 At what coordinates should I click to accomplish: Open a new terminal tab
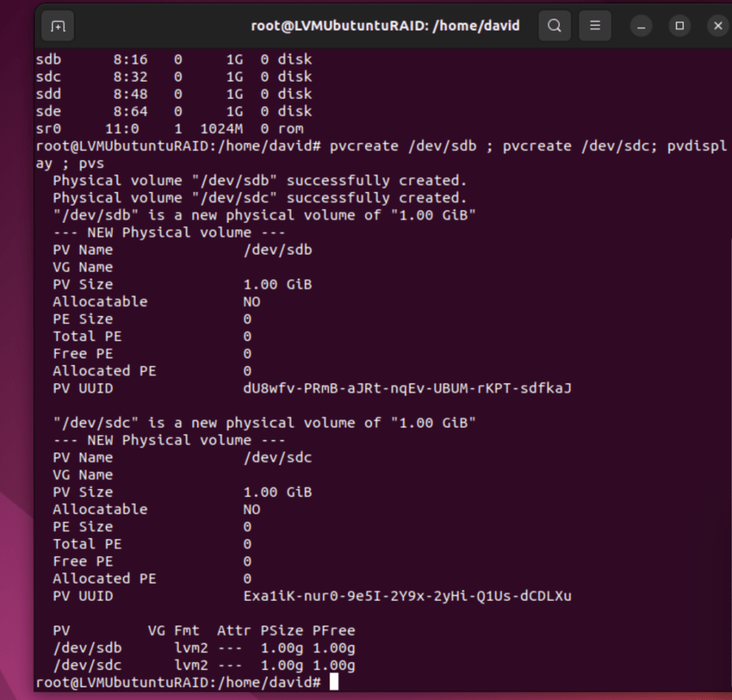point(58,26)
